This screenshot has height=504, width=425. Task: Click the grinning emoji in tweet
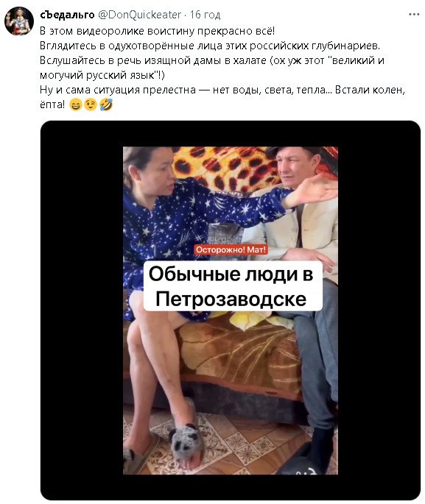[76, 104]
